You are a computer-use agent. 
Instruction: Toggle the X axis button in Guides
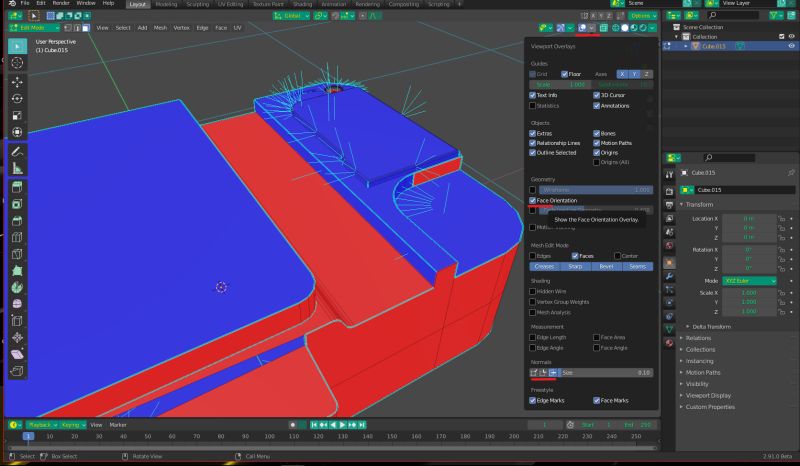pyautogui.click(x=622, y=74)
